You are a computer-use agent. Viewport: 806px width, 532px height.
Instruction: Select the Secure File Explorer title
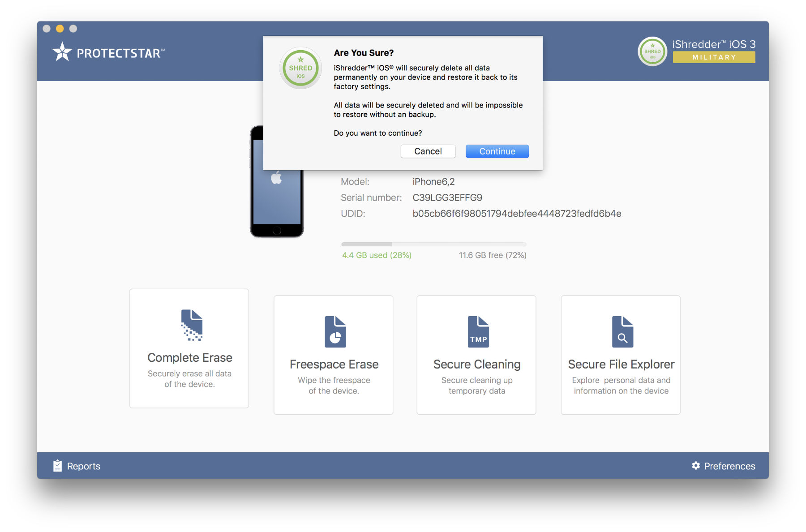coord(621,365)
